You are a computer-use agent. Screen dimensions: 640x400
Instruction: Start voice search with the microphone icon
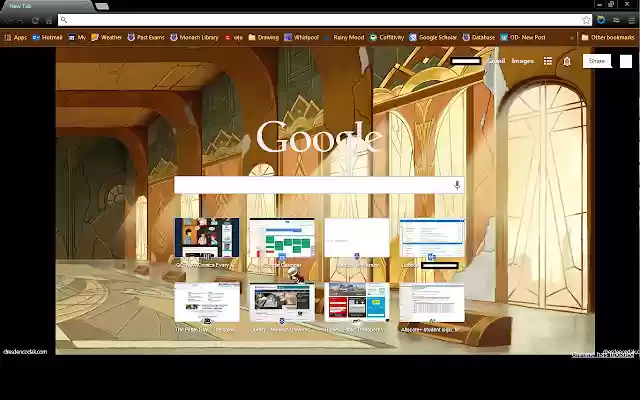[457, 185]
